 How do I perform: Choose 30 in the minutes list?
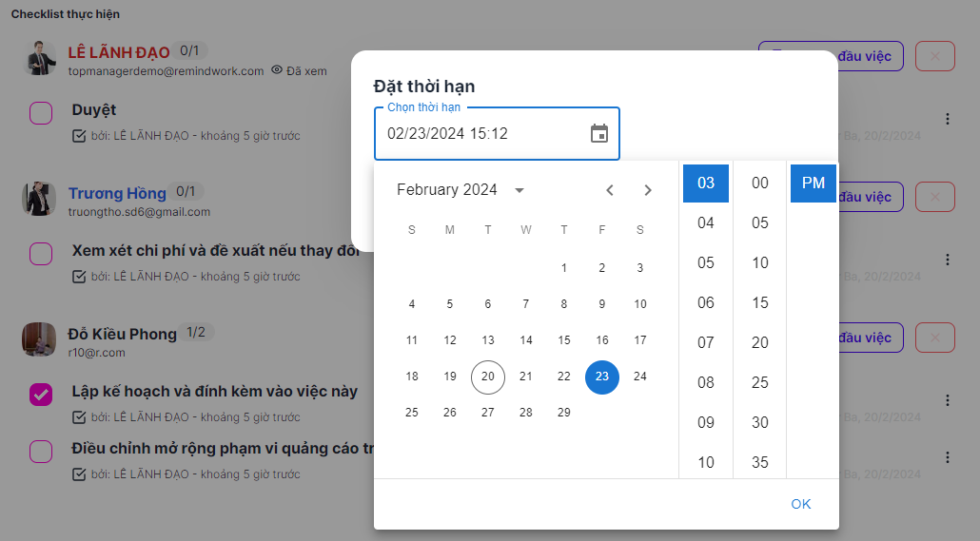coord(760,423)
